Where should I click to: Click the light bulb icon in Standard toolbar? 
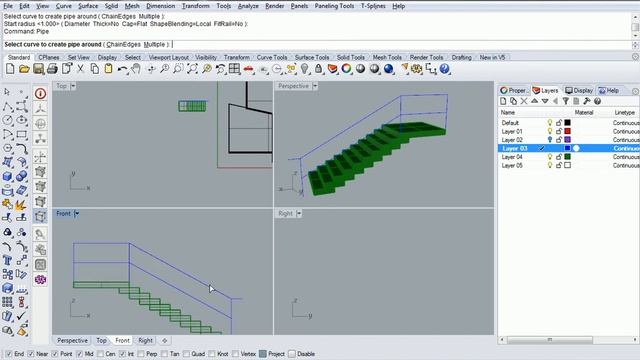[304, 69]
